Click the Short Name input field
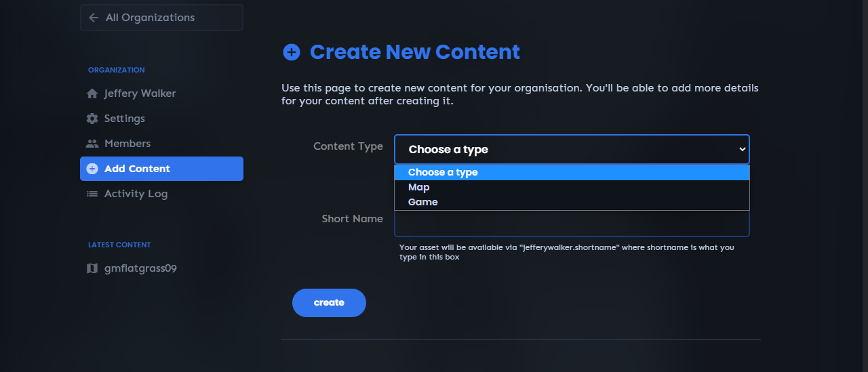868x372 pixels. 572,224
